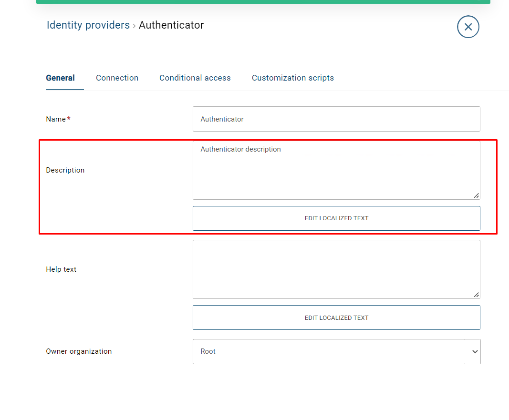Open the Customization scripts tab
This screenshot has height=420, width=509.
point(292,78)
